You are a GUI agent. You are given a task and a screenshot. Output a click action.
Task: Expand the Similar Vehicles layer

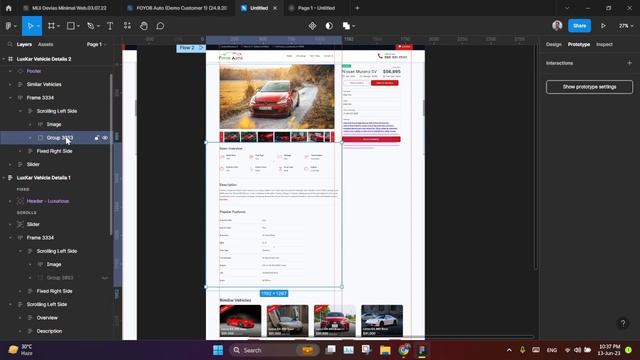pyautogui.click(x=10, y=84)
